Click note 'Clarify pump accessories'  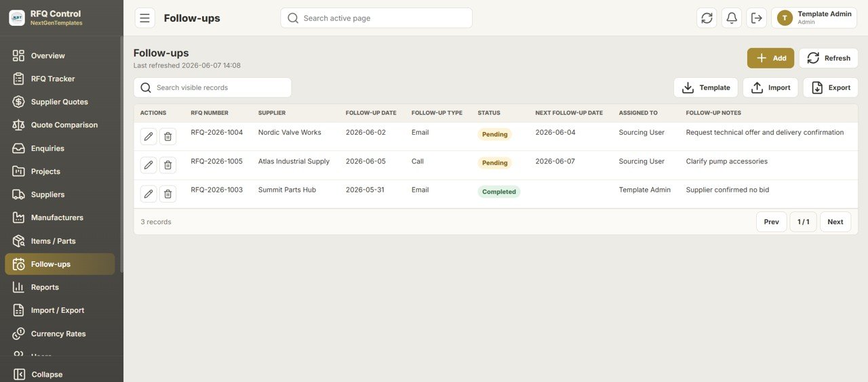(727, 161)
